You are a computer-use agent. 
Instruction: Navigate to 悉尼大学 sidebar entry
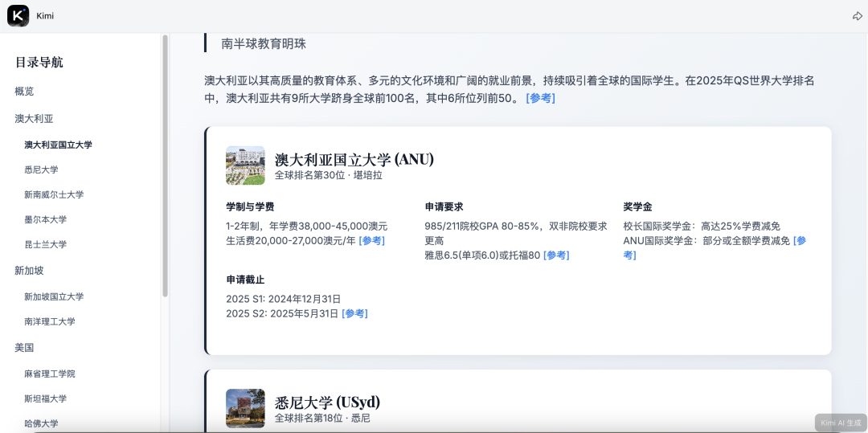pyautogui.click(x=41, y=170)
